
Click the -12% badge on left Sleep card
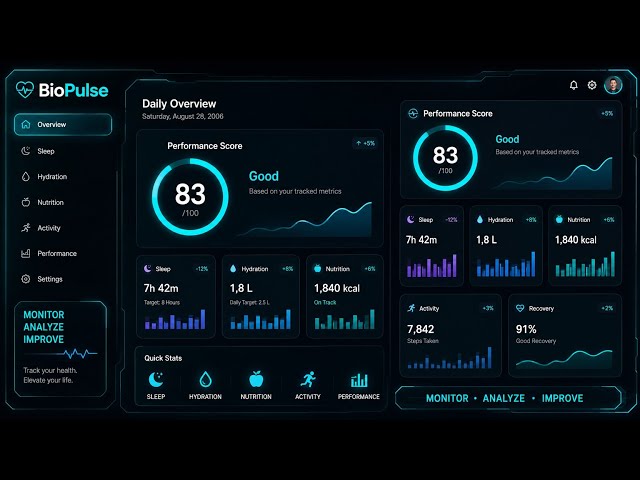[202, 269]
